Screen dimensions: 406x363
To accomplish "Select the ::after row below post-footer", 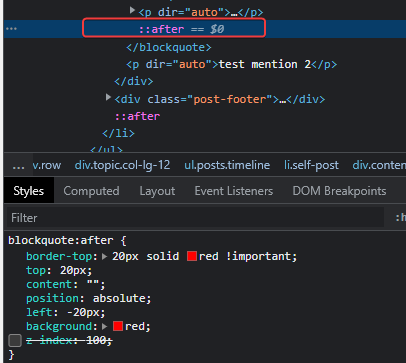I will (x=137, y=116).
